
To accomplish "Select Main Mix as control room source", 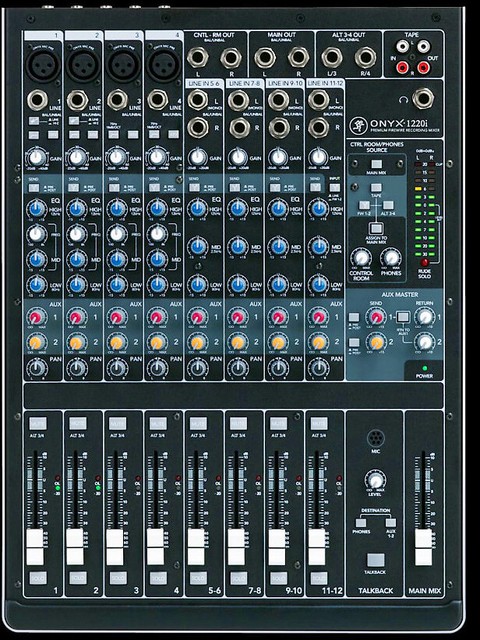I will click(376, 164).
